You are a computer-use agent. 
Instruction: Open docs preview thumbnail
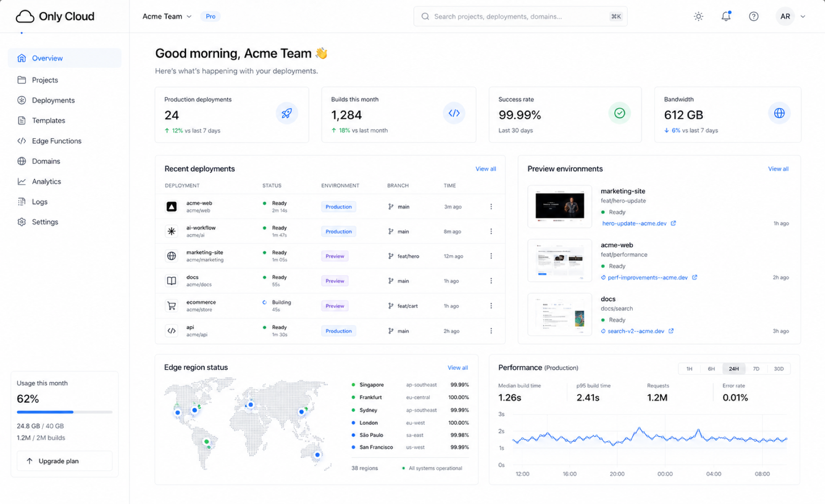(x=560, y=314)
